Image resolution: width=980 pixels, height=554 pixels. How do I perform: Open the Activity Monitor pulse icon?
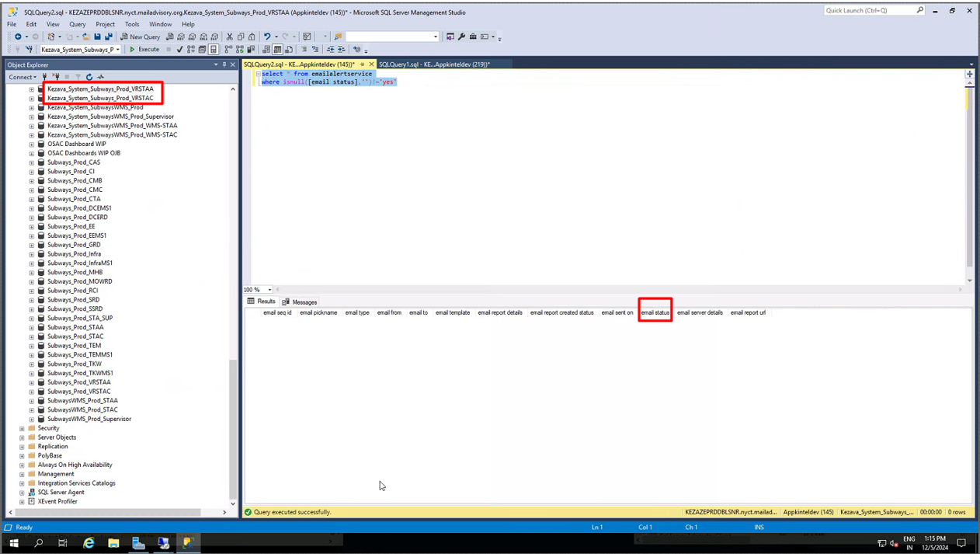coord(100,77)
